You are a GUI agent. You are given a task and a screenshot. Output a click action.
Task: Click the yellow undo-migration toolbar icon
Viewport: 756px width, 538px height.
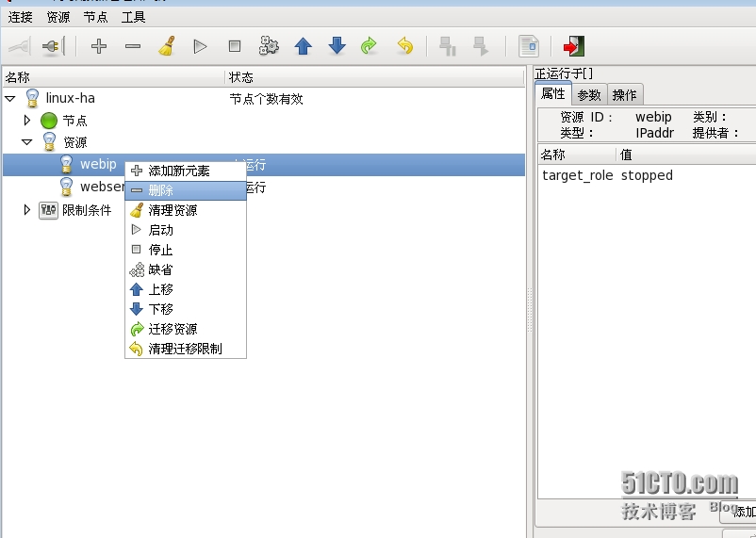coord(405,46)
